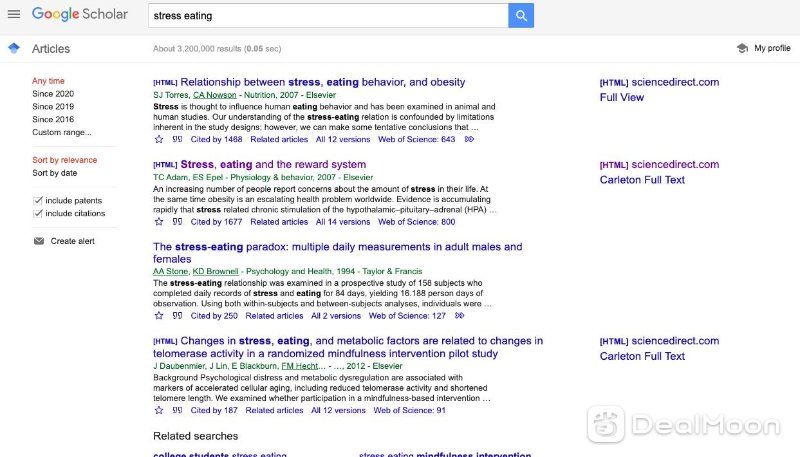
Task: Open Changes in stress, eating, and metabolic factors article
Action: 348,347
